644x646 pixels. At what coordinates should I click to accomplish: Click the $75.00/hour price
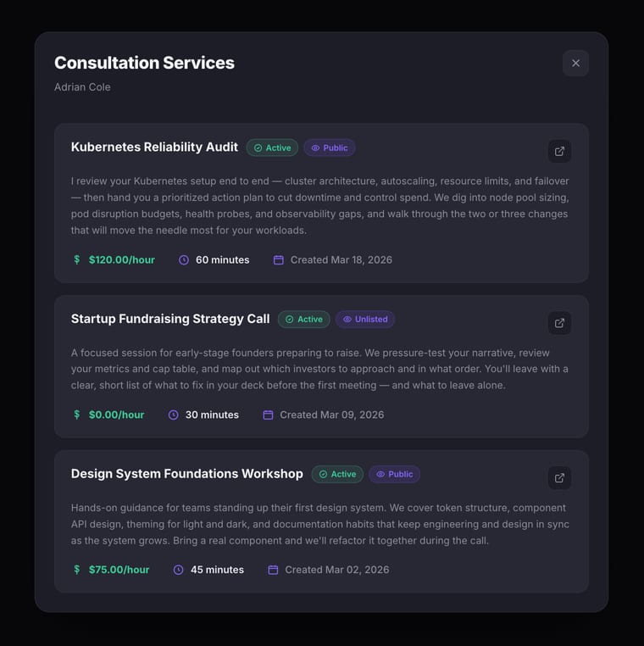[119, 570]
